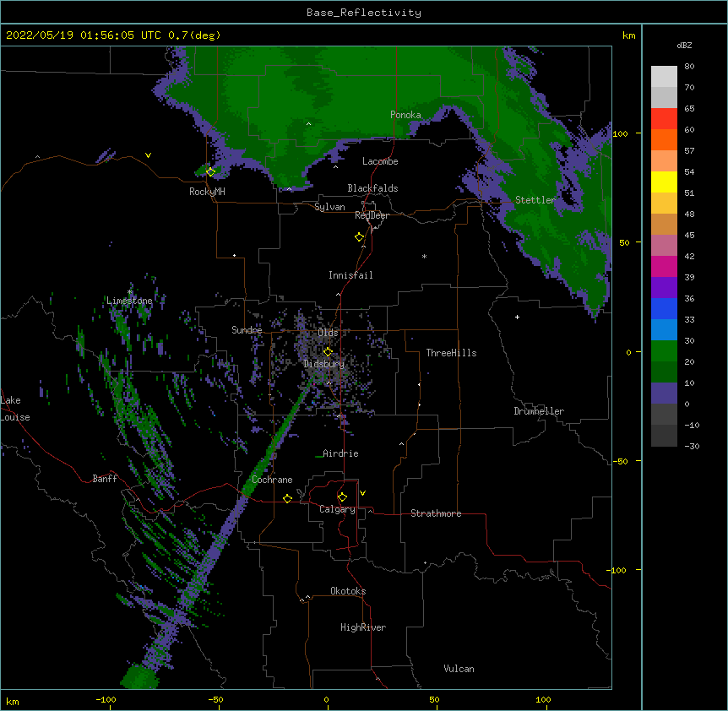
Task: Select the yellow 54 dBZ legend swatch
Action: click(x=664, y=182)
